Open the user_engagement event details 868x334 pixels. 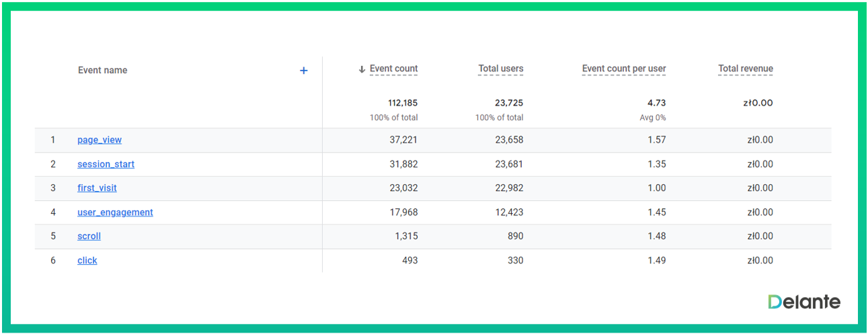115,212
